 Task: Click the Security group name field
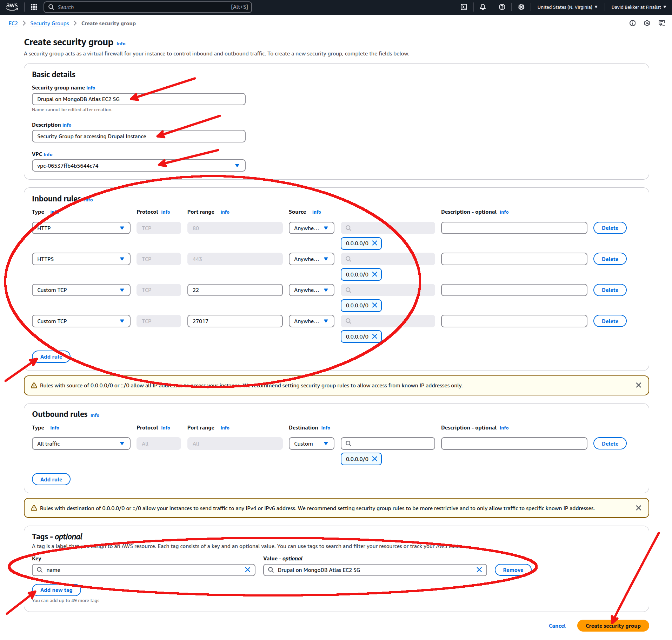click(139, 99)
